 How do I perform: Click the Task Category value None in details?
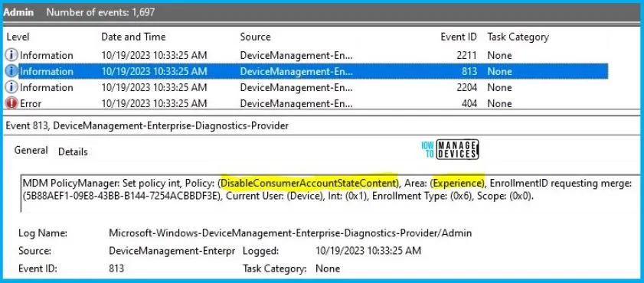[327, 268]
